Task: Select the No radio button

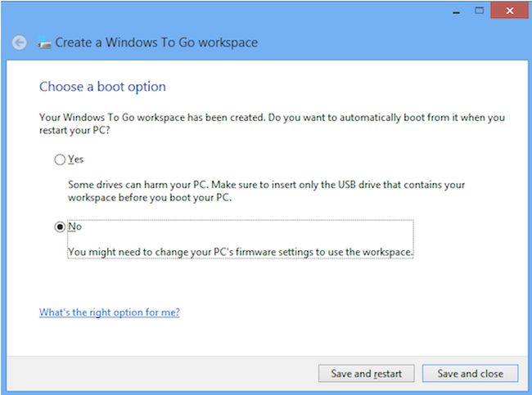Action: point(60,227)
